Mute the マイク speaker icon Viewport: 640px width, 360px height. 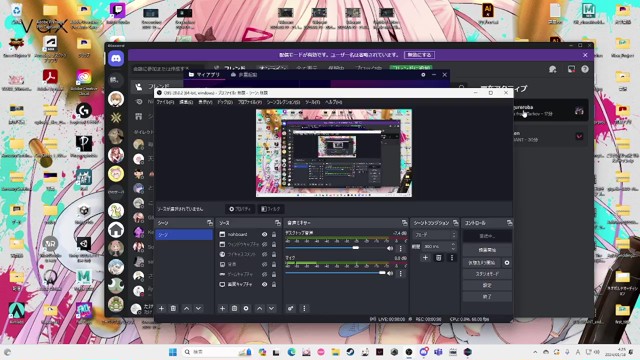click(x=390, y=273)
